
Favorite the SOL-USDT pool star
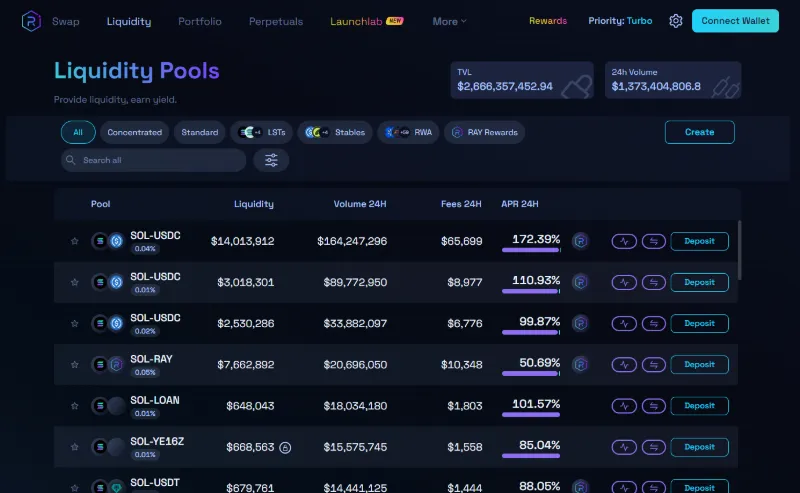(74, 488)
